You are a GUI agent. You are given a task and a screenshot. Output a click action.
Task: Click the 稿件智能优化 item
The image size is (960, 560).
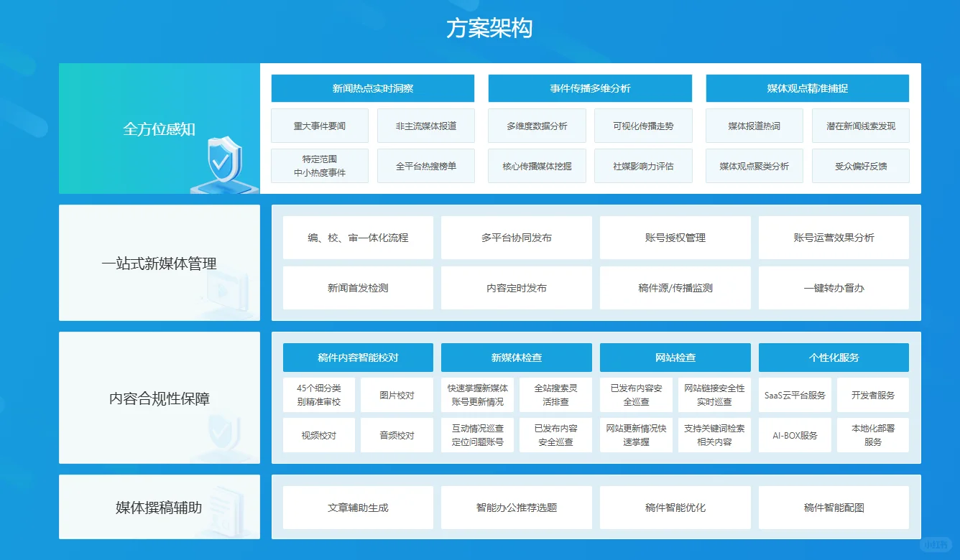tap(675, 508)
